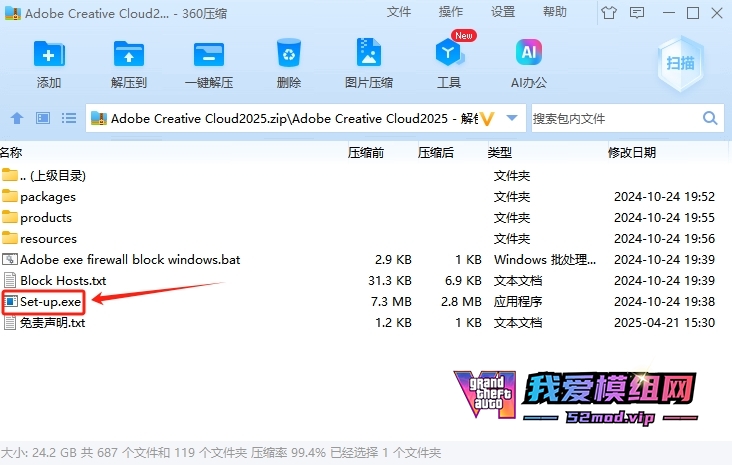This screenshot has width=732, height=465.
Task: Click the Block Hosts.txt file icon
Action: (x=10, y=280)
